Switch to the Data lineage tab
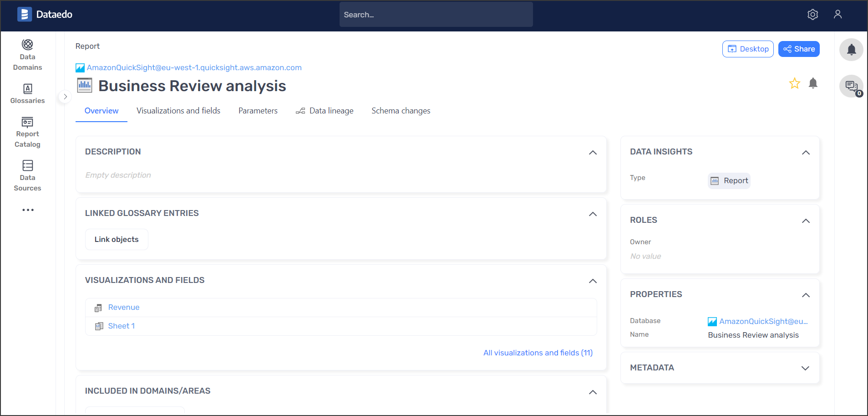Viewport: 868px width, 416px height. (x=325, y=111)
